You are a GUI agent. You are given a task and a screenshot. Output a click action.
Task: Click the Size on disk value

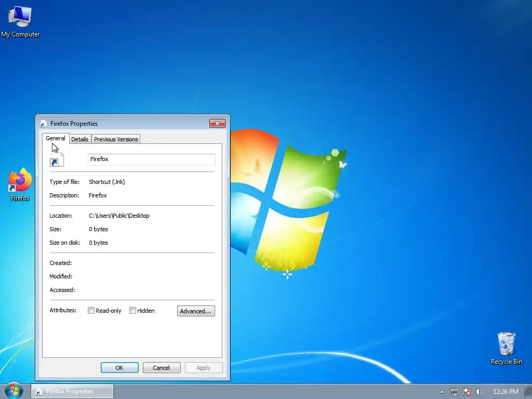point(98,243)
